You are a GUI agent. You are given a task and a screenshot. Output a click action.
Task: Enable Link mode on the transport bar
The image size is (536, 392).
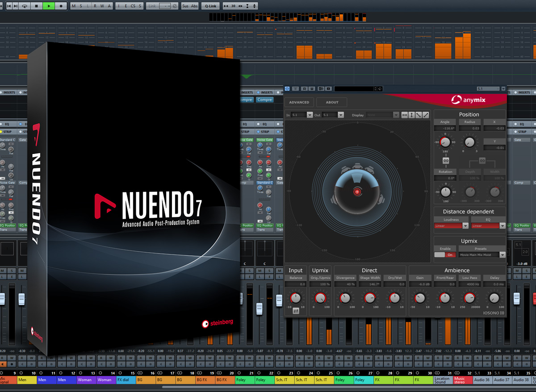(x=153, y=6)
